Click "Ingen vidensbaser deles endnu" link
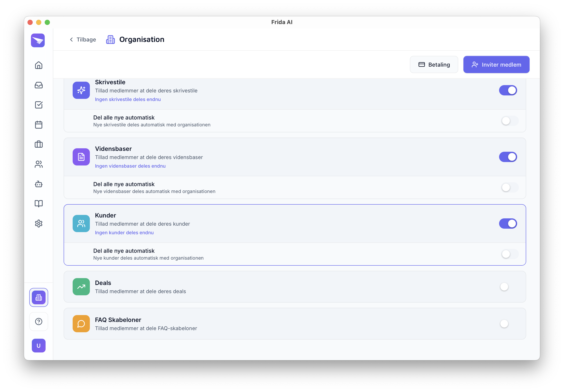The width and height of the screenshot is (564, 392). pos(130,166)
